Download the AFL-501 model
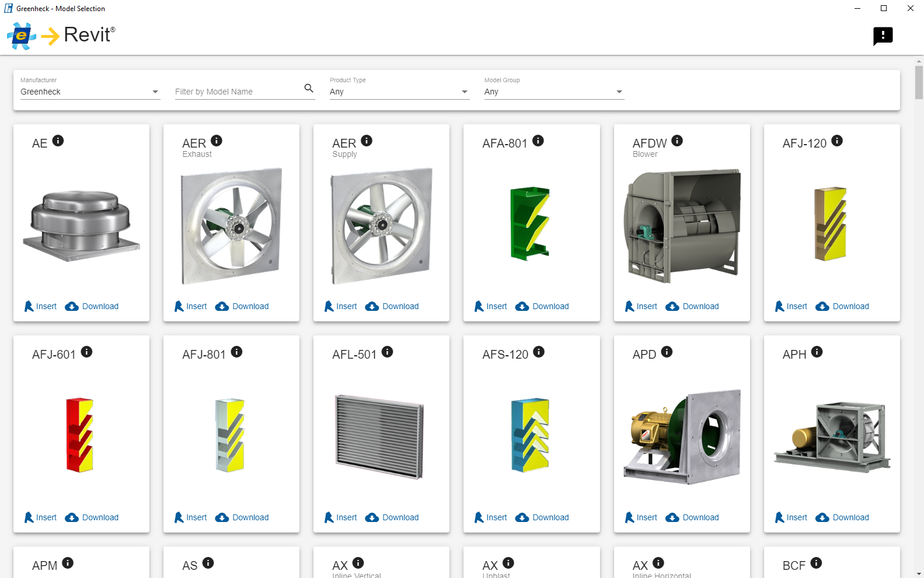 (x=392, y=517)
